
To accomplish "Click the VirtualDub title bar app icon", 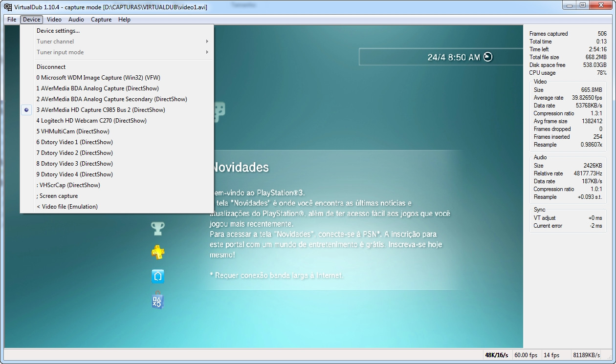I will (8, 7).
